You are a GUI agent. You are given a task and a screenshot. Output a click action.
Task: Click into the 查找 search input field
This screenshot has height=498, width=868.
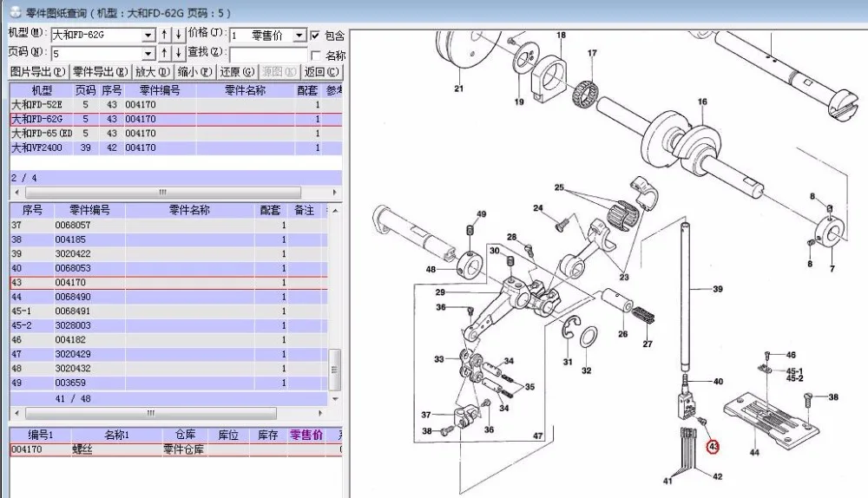coord(268,55)
